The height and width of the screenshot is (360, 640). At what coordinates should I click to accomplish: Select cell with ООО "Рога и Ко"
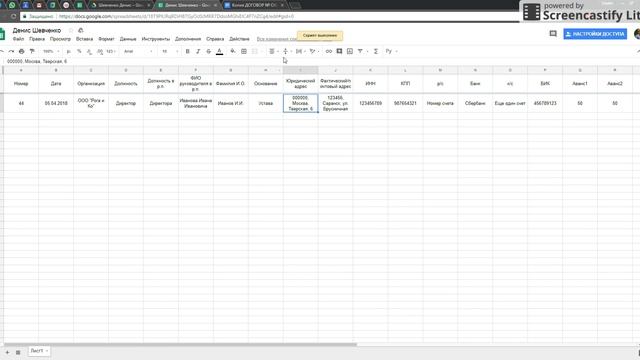tap(91, 103)
